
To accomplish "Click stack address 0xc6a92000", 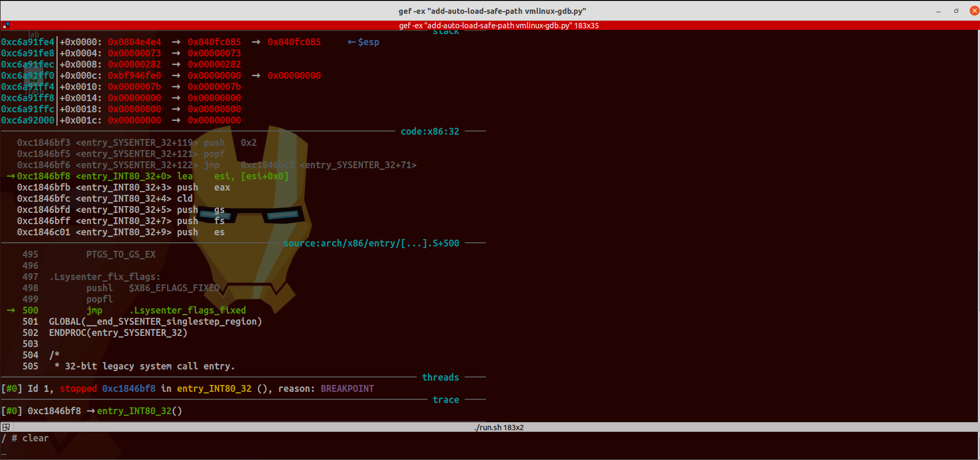I will 28,120.
